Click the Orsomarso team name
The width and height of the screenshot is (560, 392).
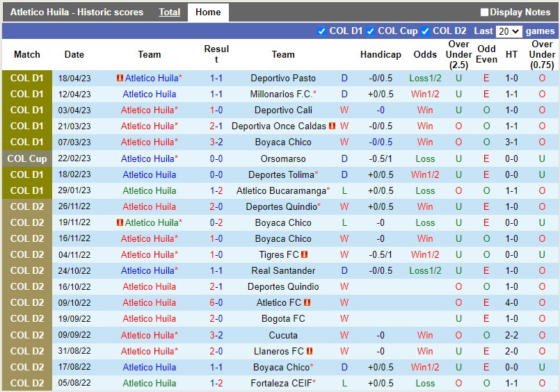click(x=283, y=158)
